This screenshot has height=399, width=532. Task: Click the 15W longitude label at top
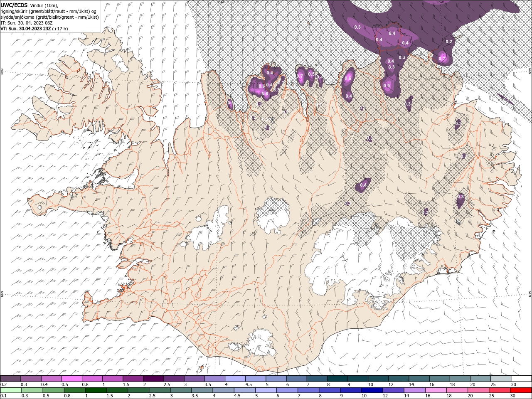coord(440,2)
